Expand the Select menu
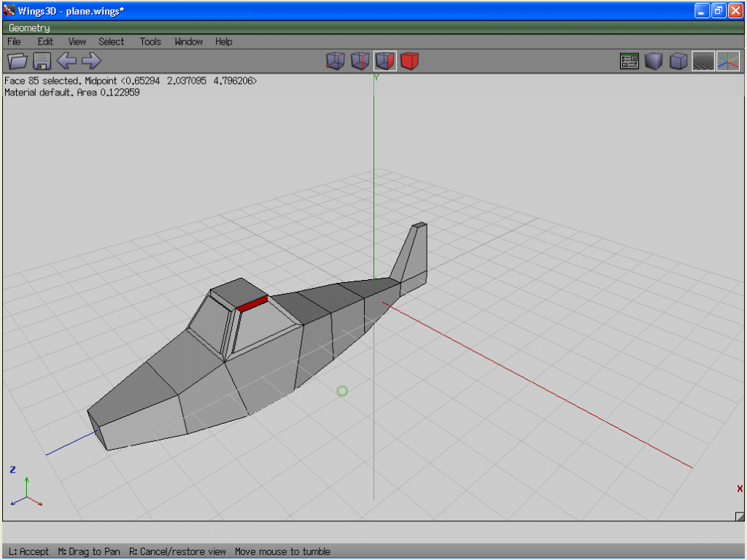Image resolution: width=747 pixels, height=560 pixels. 112,42
